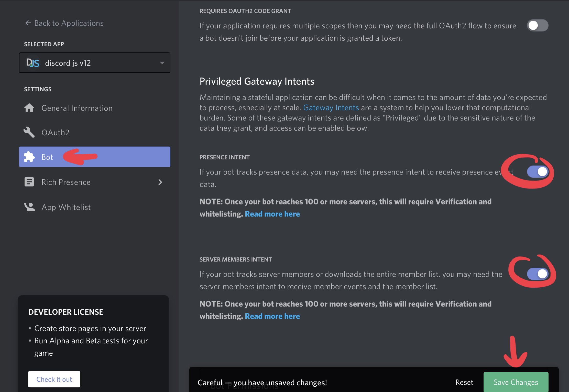The image size is (569, 392).
Task: Click the App Whitelist person icon
Action: point(30,207)
